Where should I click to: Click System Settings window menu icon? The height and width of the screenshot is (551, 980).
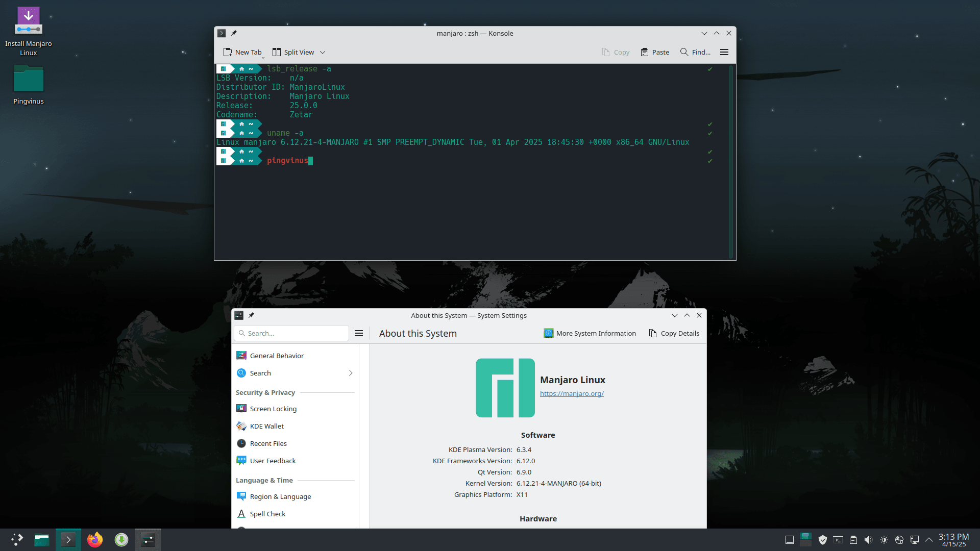239,315
